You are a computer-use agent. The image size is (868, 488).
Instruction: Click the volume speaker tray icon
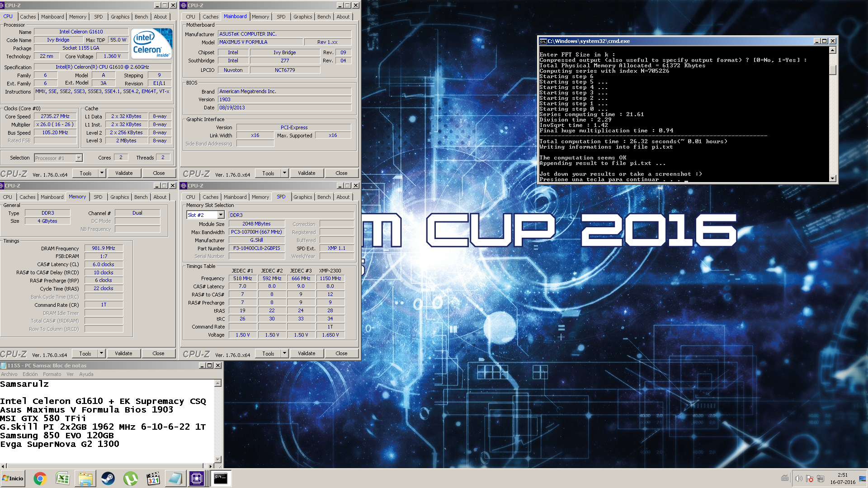(x=798, y=479)
